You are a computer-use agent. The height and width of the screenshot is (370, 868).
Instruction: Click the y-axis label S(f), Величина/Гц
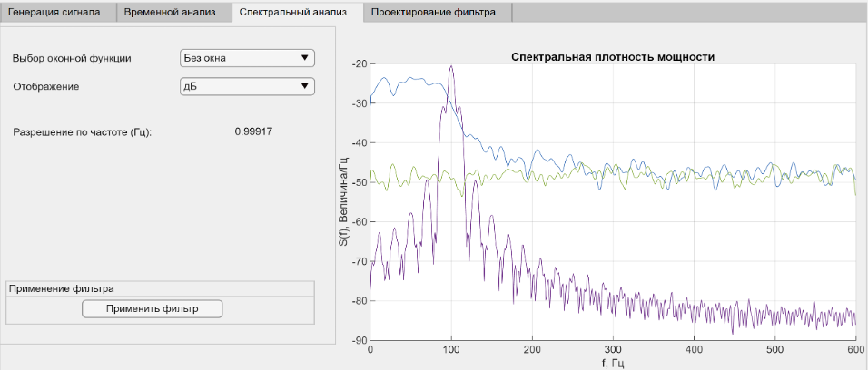[345, 202]
